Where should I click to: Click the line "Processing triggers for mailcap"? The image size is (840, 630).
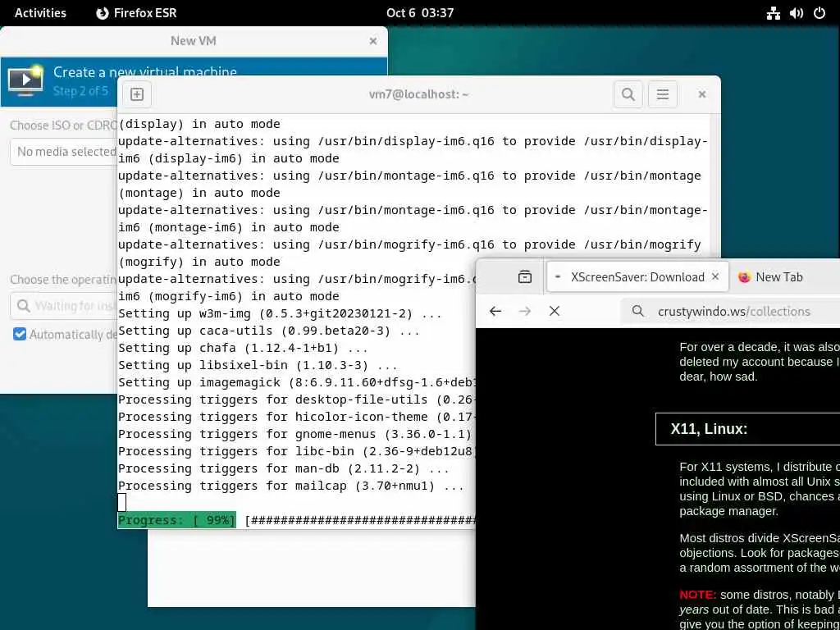coord(291,486)
